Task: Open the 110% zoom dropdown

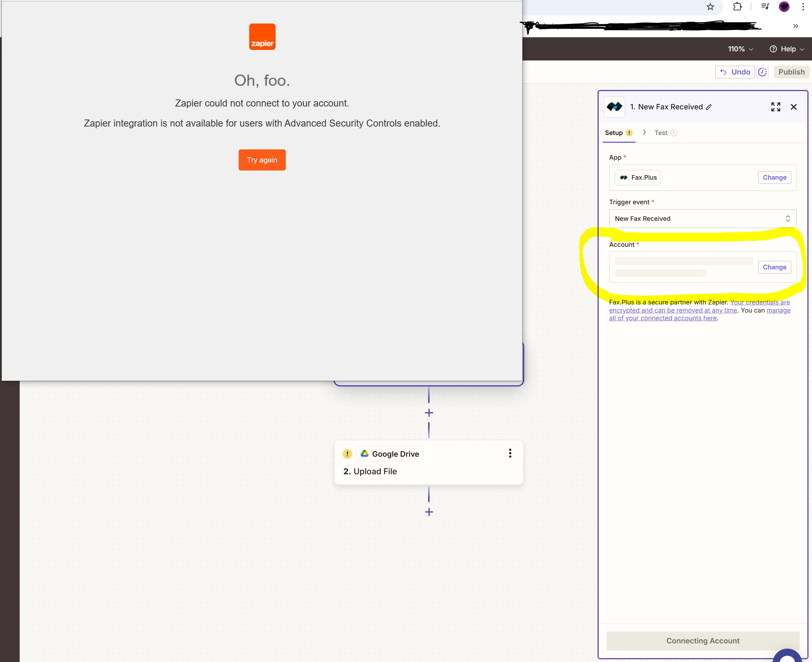Action: pos(740,49)
